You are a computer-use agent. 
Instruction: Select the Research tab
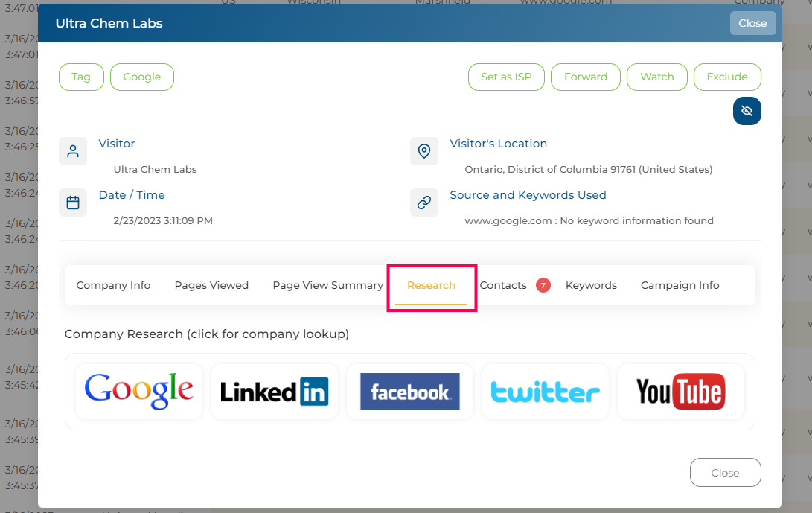[432, 285]
